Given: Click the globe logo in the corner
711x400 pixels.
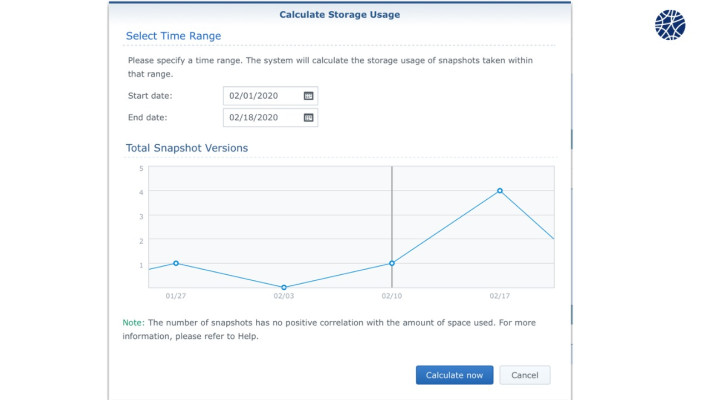Looking at the screenshot, I should (670, 25).
